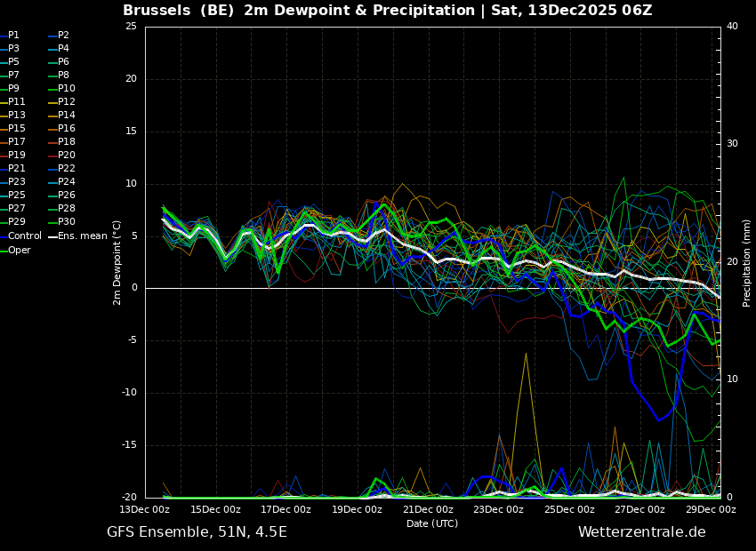
Task: Click the P15 legend entry
Action: tap(17, 129)
